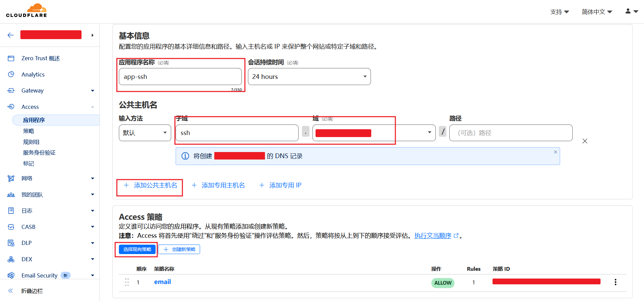Click external link icon next to 执行文当顺序
The width and height of the screenshot is (644, 301).
click(x=456, y=236)
